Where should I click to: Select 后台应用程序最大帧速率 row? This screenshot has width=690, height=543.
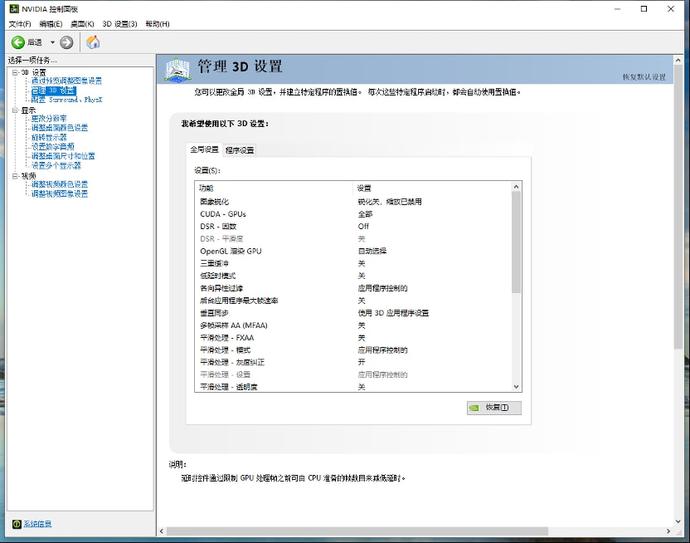coord(353,301)
